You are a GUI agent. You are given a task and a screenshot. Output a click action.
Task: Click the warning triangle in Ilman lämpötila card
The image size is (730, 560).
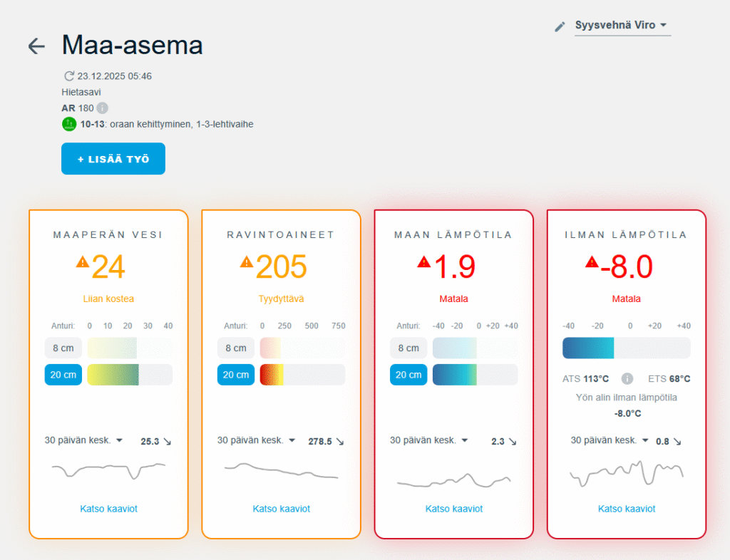coord(592,261)
